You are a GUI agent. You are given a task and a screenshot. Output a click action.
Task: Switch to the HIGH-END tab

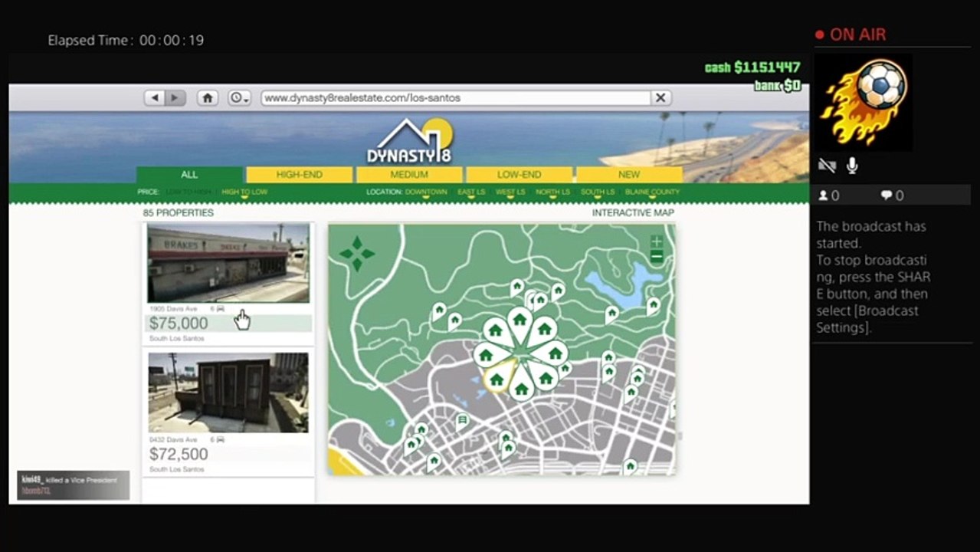[299, 175]
